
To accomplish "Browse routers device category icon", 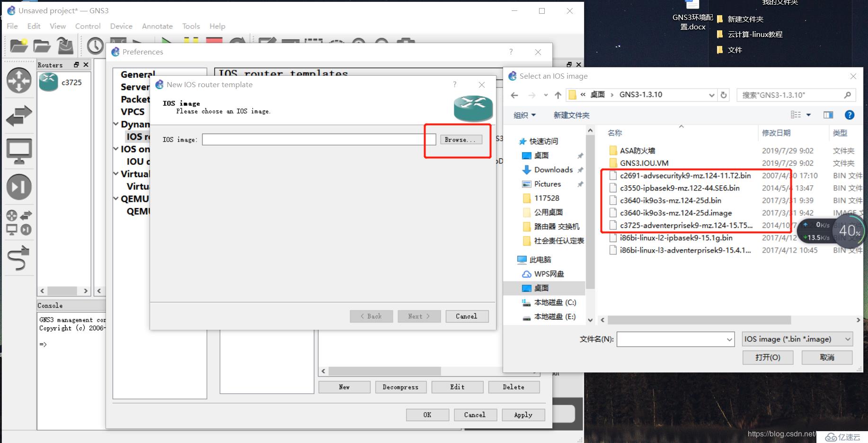I will 19,80.
